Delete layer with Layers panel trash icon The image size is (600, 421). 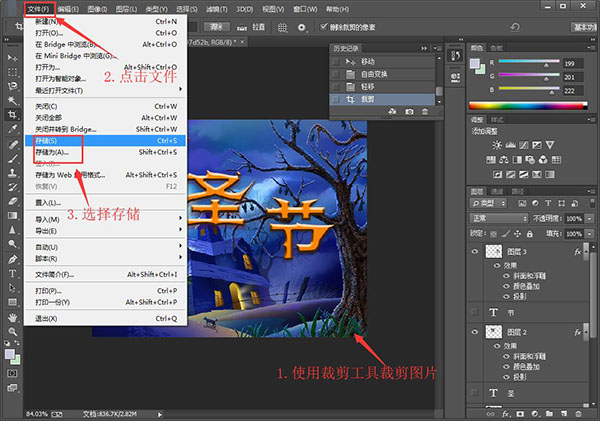pos(579,414)
